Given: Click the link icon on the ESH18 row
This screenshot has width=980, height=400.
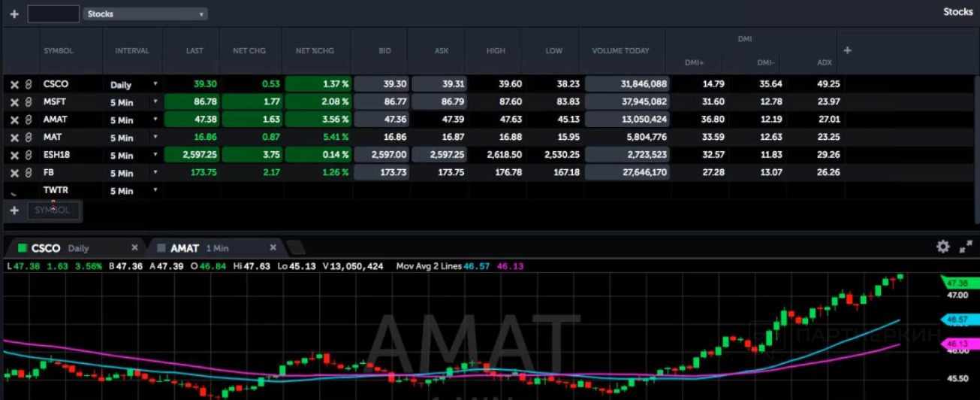Looking at the screenshot, I should [x=29, y=156].
